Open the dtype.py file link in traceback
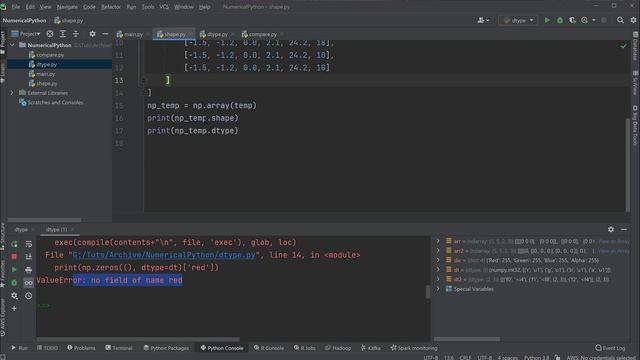This screenshot has height=360, width=640. point(164,255)
